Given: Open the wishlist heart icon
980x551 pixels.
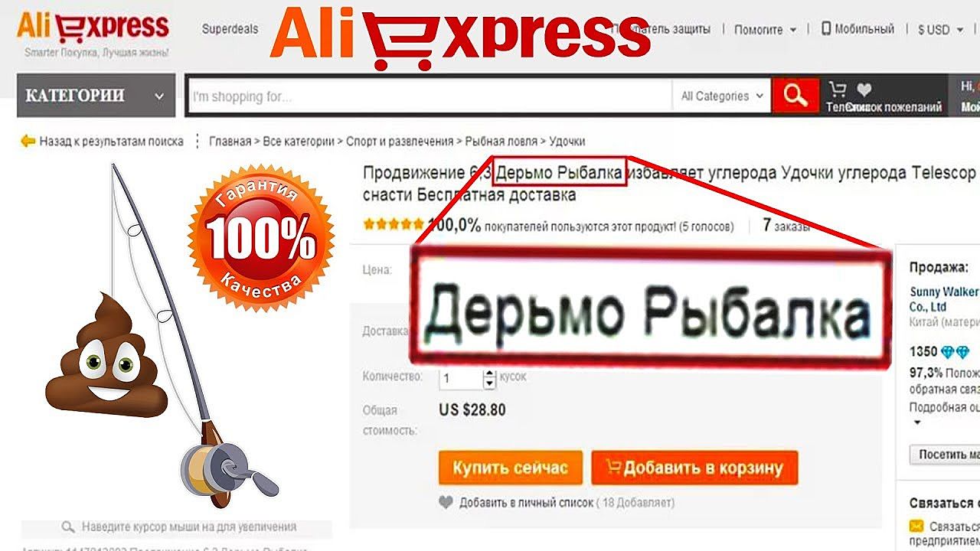Looking at the screenshot, I should (864, 90).
